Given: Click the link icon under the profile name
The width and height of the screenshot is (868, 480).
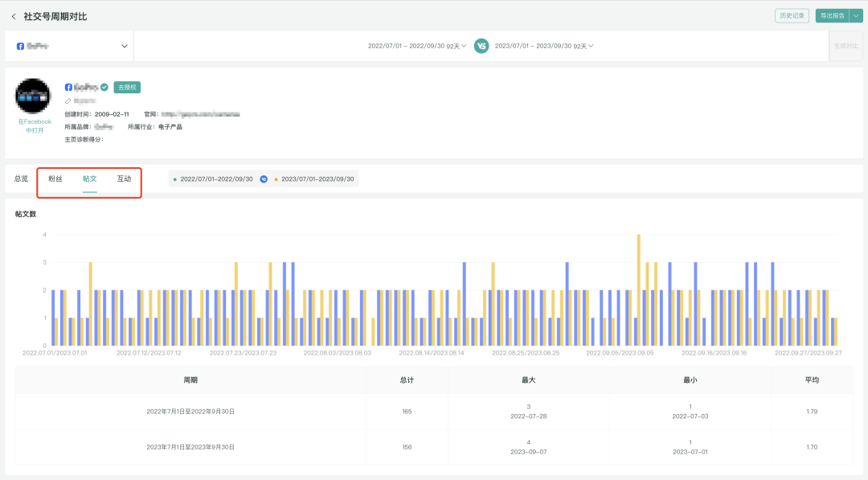Looking at the screenshot, I should (x=68, y=101).
